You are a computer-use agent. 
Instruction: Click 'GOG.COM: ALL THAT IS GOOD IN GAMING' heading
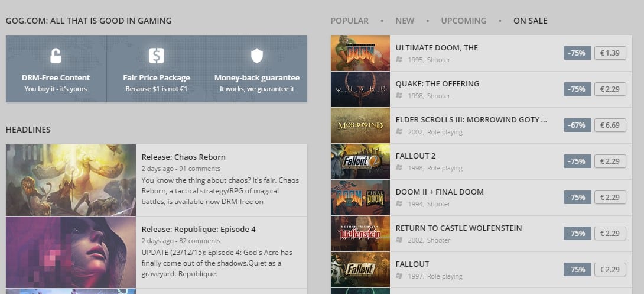[x=89, y=21]
